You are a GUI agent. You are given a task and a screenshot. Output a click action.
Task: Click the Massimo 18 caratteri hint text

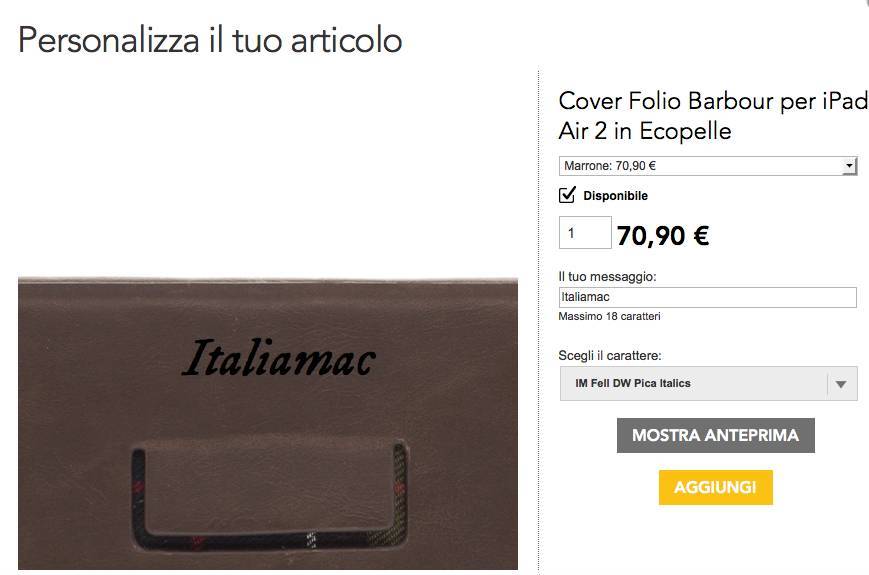tap(609, 316)
